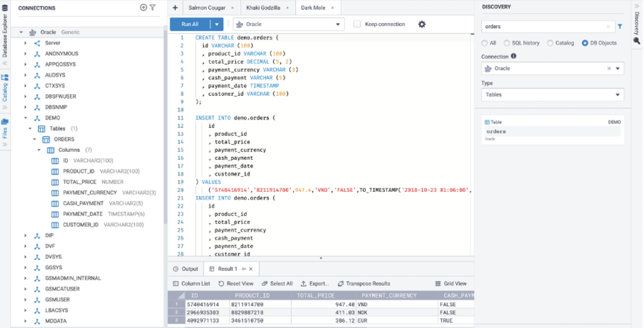Image resolution: width=644 pixels, height=328 pixels.
Task: Click the ORDERS table icon in tree
Action: click(46, 139)
